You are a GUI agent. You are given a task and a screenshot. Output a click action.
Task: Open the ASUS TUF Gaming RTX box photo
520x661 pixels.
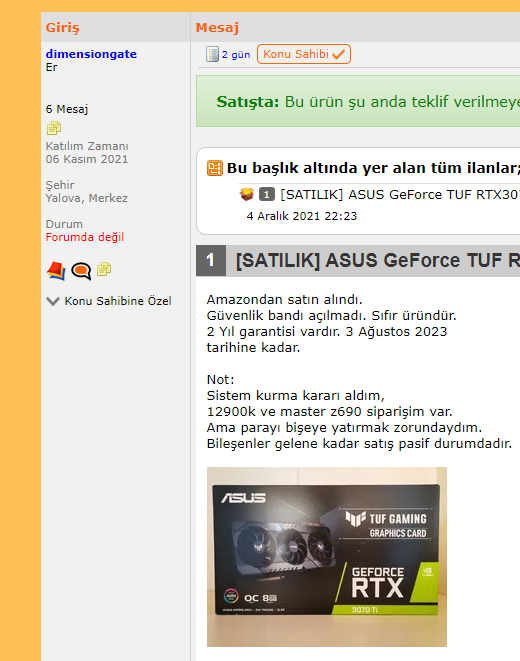[327, 556]
